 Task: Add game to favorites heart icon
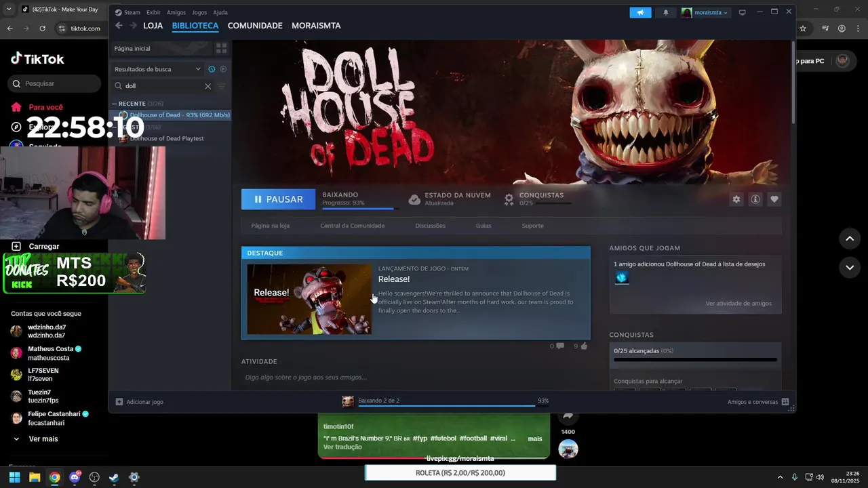click(x=774, y=199)
